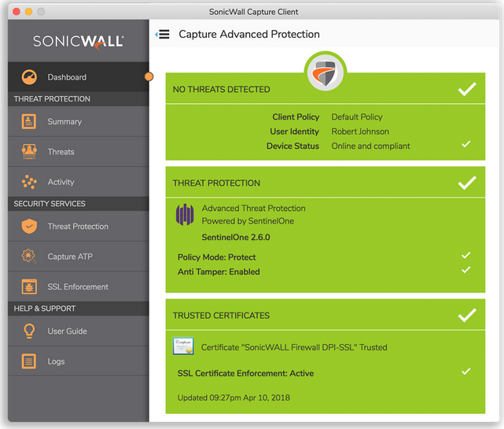504x429 pixels.
Task: Open SSL Enforcement menu entry
Action: click(79, 287)
